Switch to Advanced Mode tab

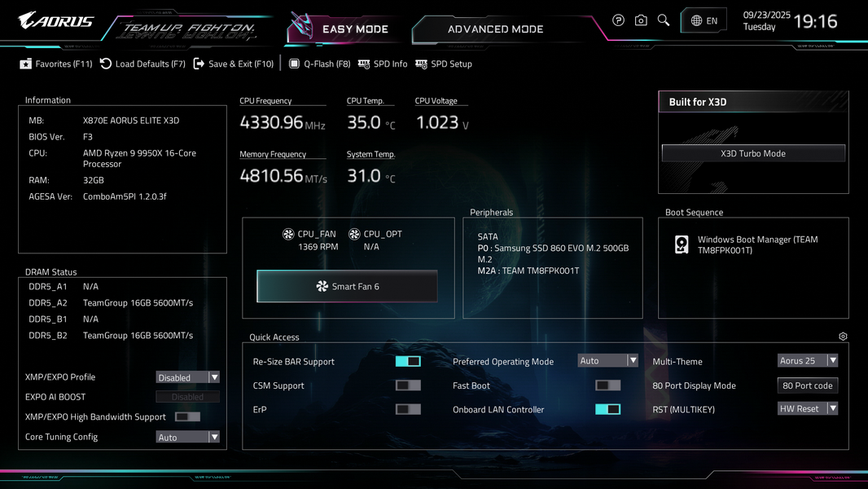pos(495,29)
